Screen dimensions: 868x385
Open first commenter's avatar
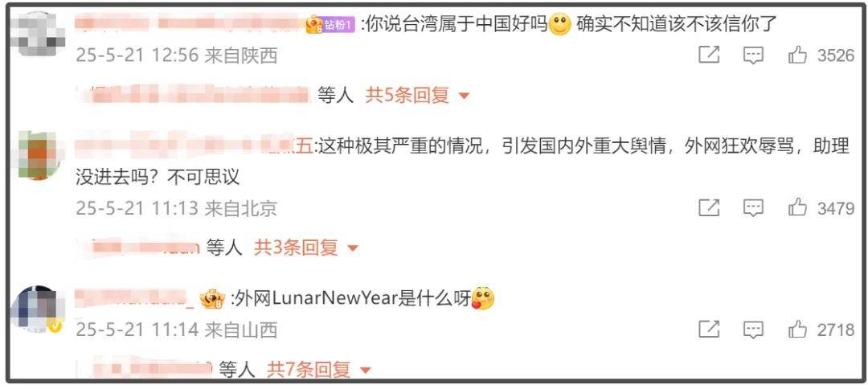point(38,35)
